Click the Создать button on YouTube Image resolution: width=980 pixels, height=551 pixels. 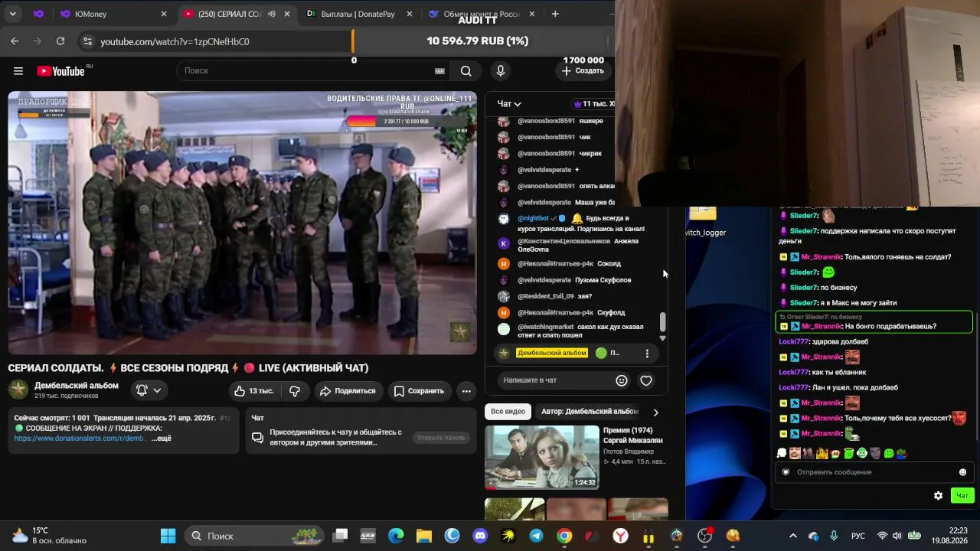pos(583,71)
